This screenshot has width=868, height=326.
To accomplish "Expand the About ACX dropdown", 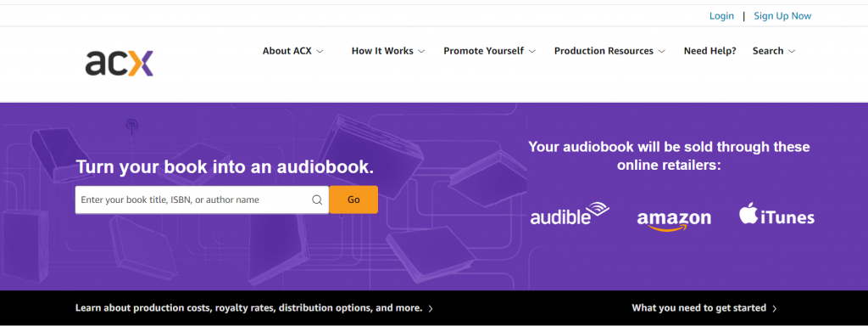I will [292, 51].
